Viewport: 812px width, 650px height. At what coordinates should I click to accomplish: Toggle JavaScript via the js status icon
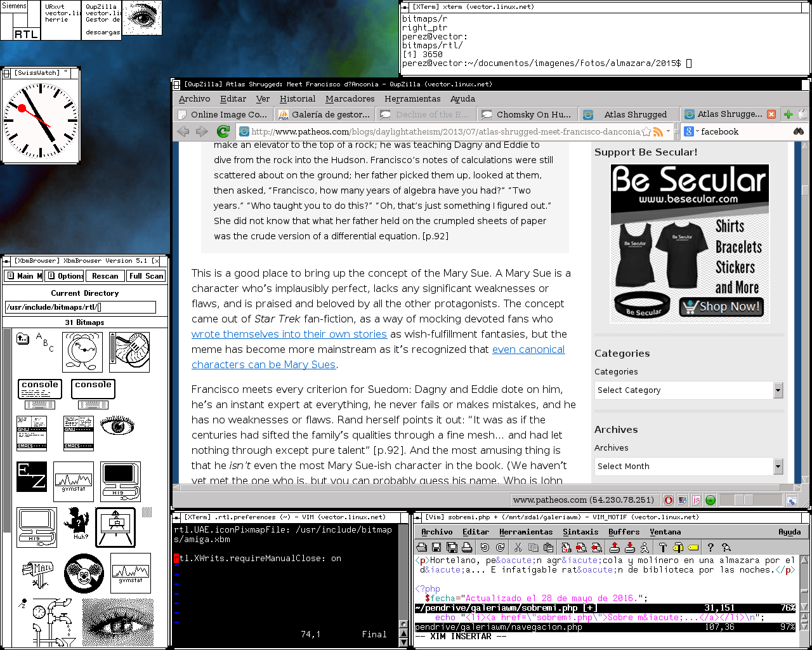[696, 500]
